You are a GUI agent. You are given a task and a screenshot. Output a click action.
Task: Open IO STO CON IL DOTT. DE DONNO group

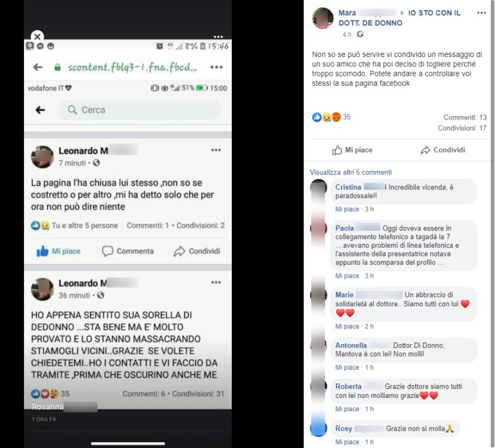tap(399, 18)
